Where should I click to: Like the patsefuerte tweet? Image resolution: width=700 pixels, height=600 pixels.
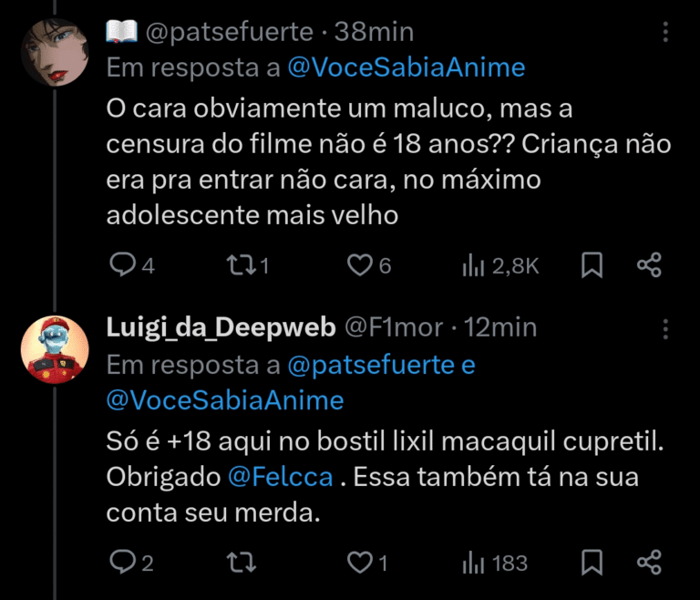(361, 265)
